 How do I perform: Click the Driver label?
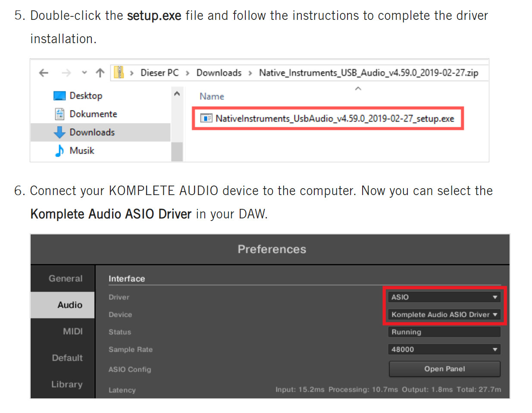(x=119, y=297)
